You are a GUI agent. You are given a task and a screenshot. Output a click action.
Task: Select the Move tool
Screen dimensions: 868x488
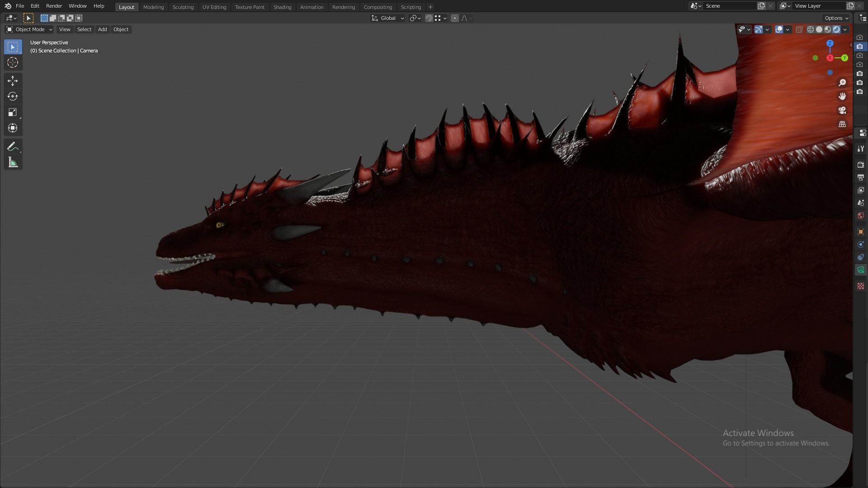click(x=13, y=81)
